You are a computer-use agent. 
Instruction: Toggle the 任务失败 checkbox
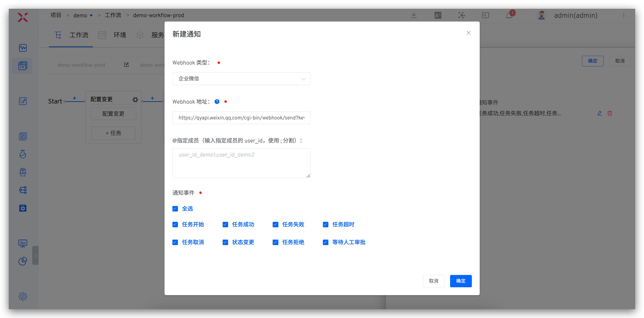pos(275,225)
